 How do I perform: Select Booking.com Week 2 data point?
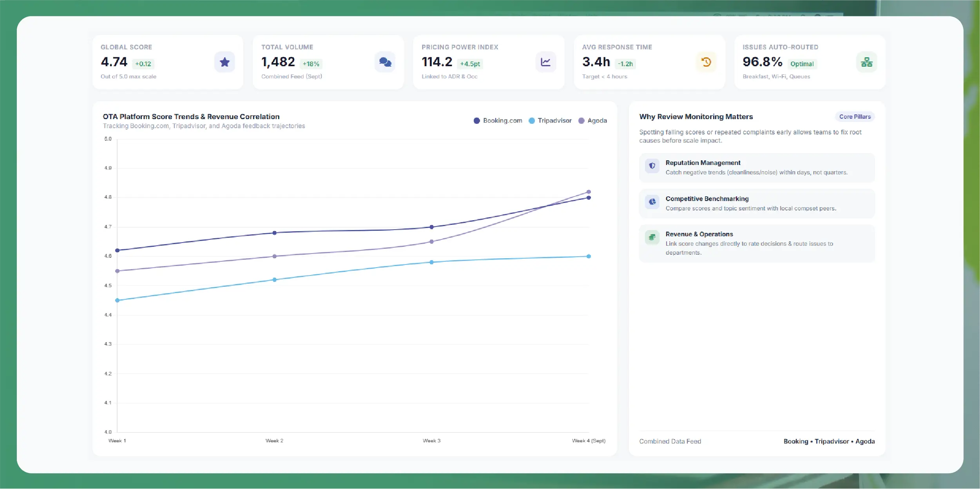coord(274,233)
